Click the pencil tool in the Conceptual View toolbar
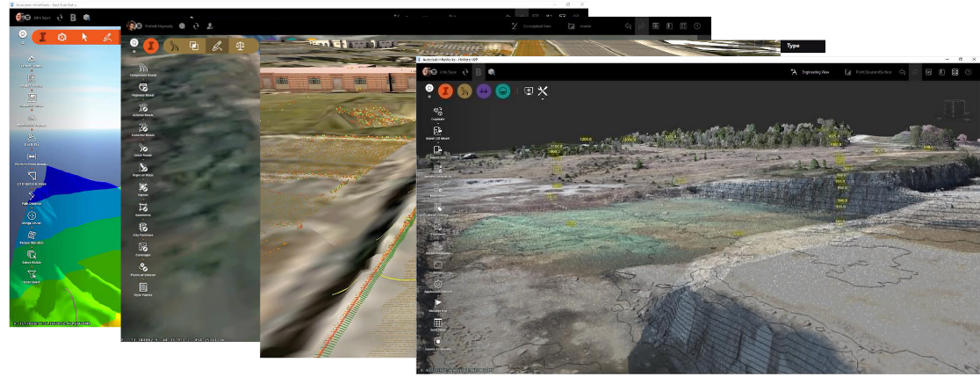Image resolution: width=980 pixels, height=377 pixels. [217, 46]
